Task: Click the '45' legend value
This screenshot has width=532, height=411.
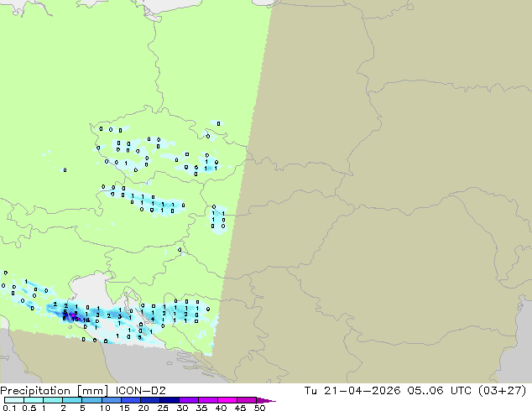Action: tap(240, 408)
